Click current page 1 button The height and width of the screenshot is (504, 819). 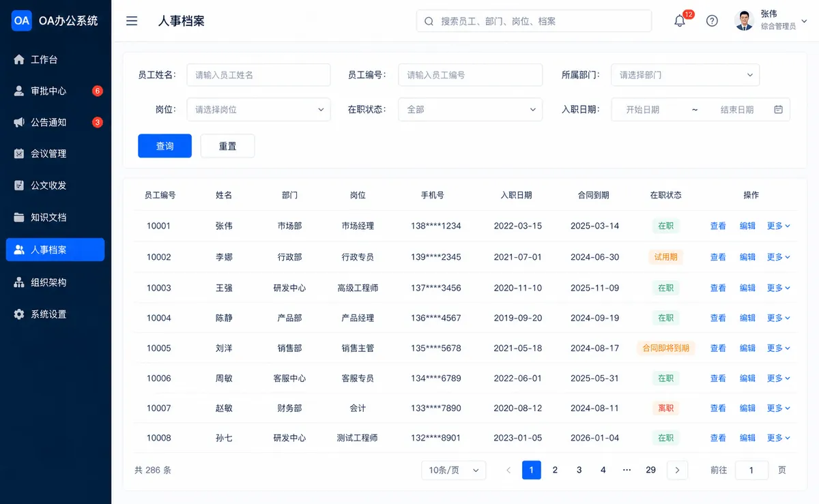click(x=532, y=470)
